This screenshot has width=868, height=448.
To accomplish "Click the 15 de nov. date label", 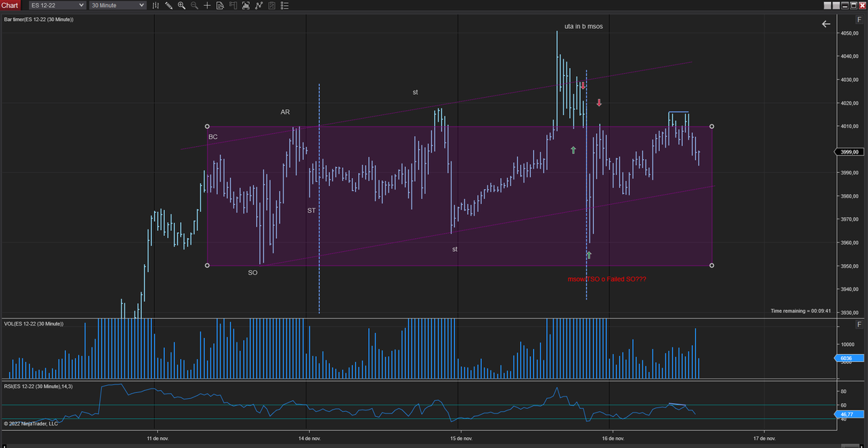I will click(x=461, y=439).
